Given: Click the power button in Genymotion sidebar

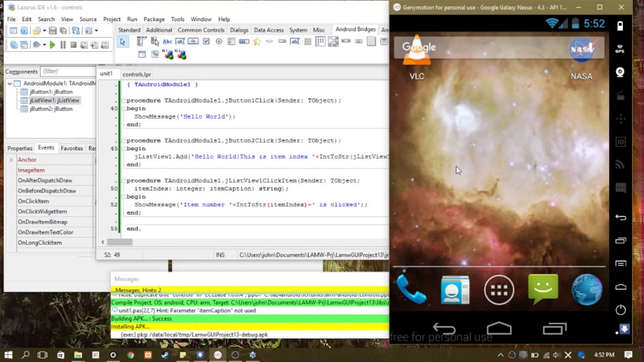Looking at the screenshot, I should [620, 310].
